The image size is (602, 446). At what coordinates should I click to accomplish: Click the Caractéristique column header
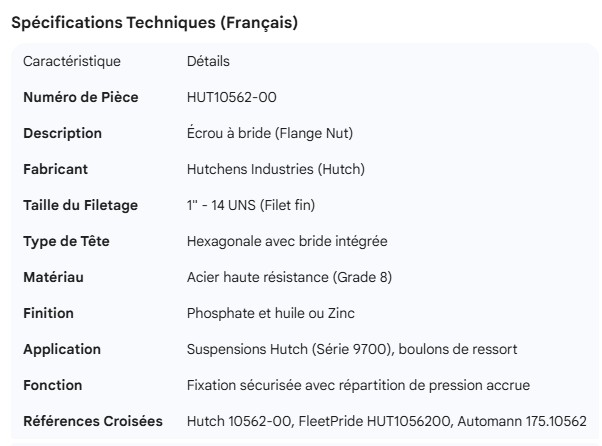(x=72, y=61)
